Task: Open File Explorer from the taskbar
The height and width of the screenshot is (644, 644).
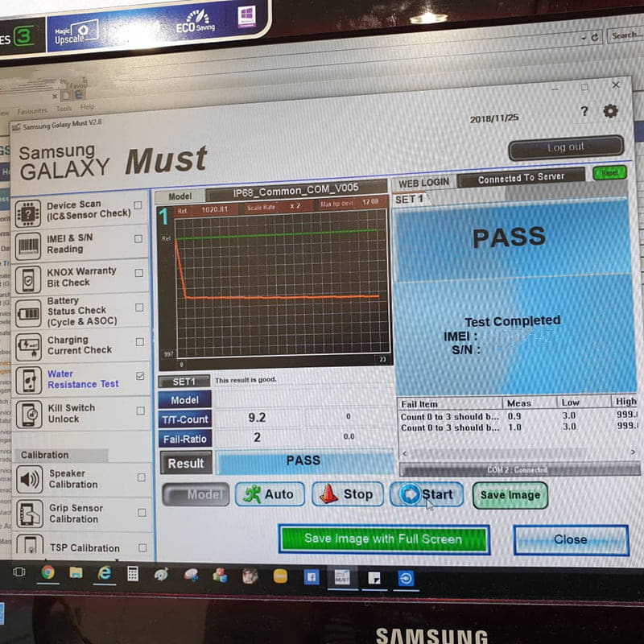Action: click(76, 572)
